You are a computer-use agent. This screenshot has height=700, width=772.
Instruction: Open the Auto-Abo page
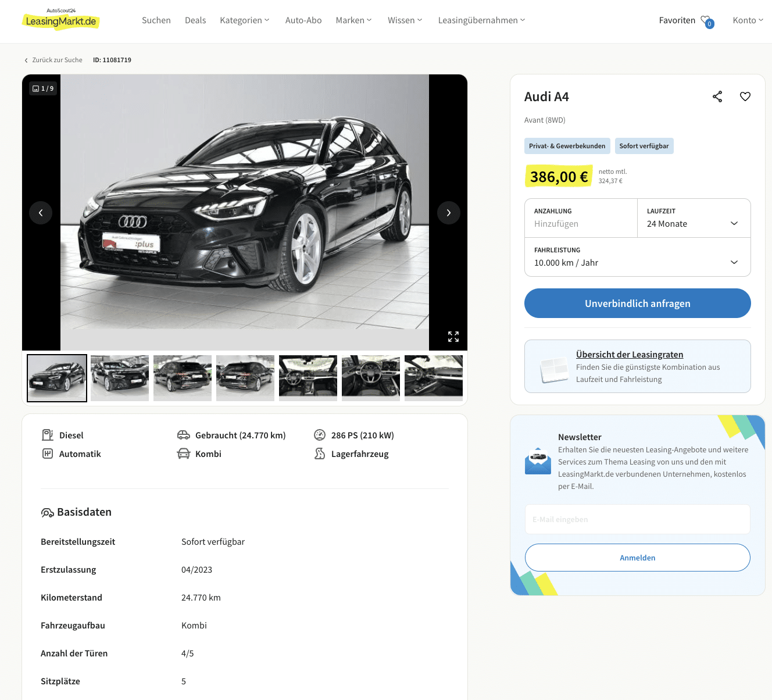click(303, 20)
